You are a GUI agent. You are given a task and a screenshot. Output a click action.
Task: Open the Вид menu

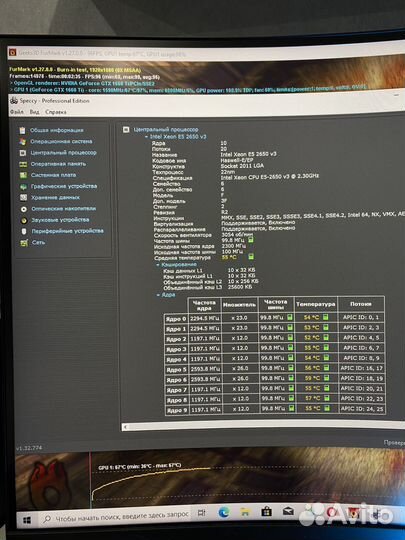pyautogui.click(x=34, y=112)
